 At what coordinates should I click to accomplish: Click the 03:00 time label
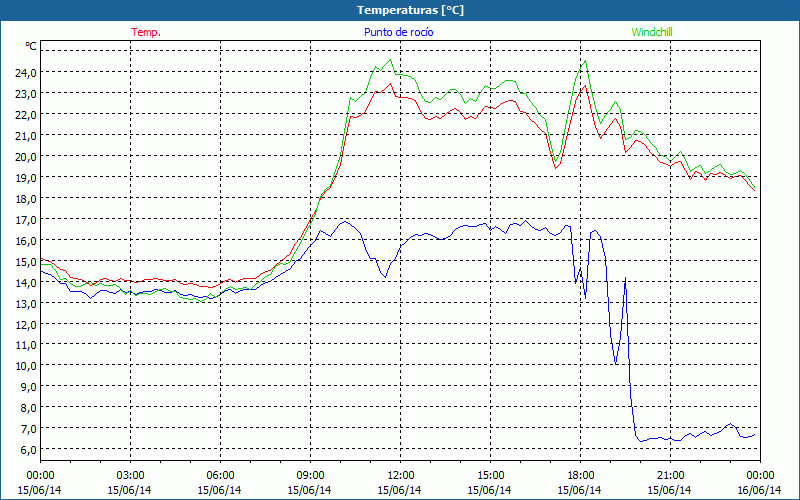pos(130,476)
